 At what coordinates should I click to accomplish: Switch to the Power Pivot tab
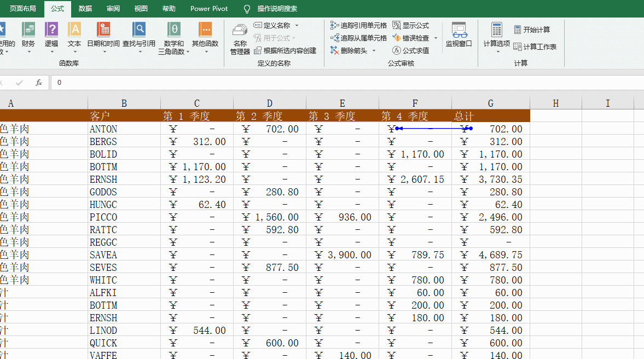click(x=209, y=9)
